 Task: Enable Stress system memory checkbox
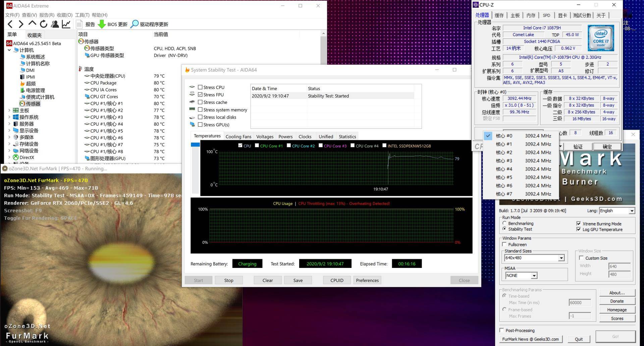[200, 110]
